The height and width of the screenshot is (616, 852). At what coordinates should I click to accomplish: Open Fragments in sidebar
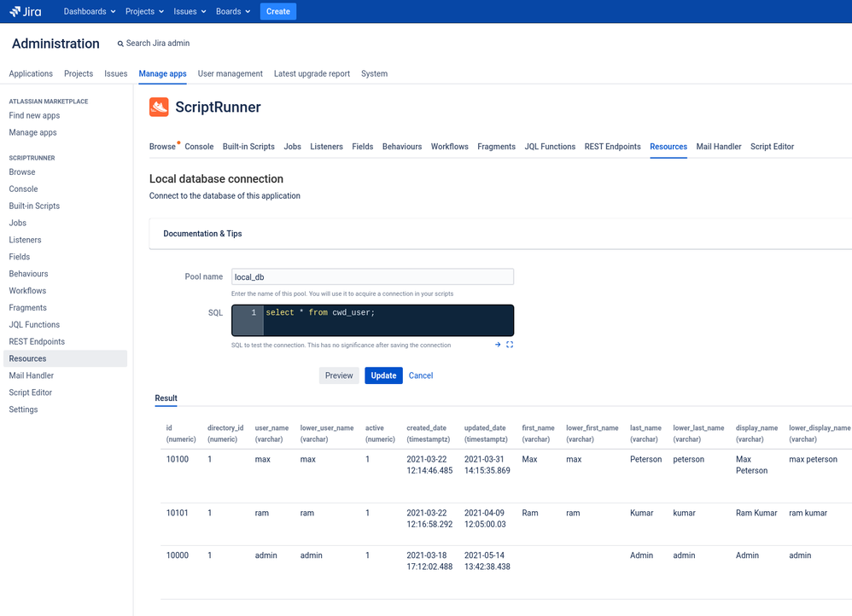click(x=27, y=307)
